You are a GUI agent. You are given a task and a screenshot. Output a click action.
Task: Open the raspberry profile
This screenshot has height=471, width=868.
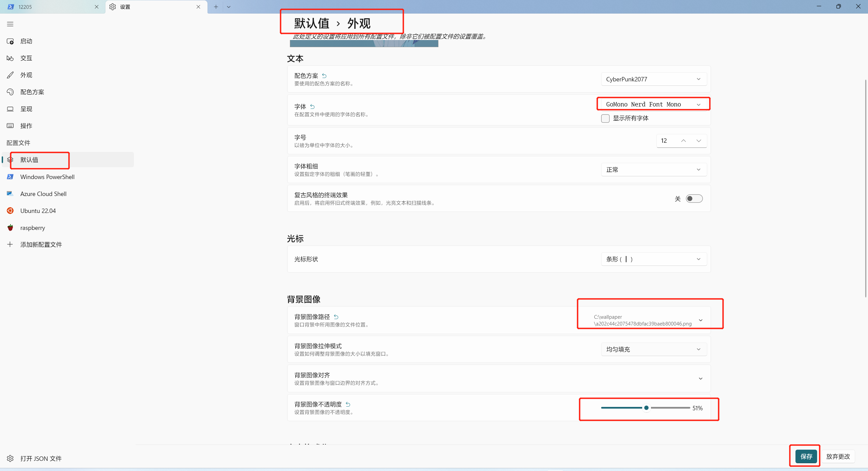tap(33, 228)
